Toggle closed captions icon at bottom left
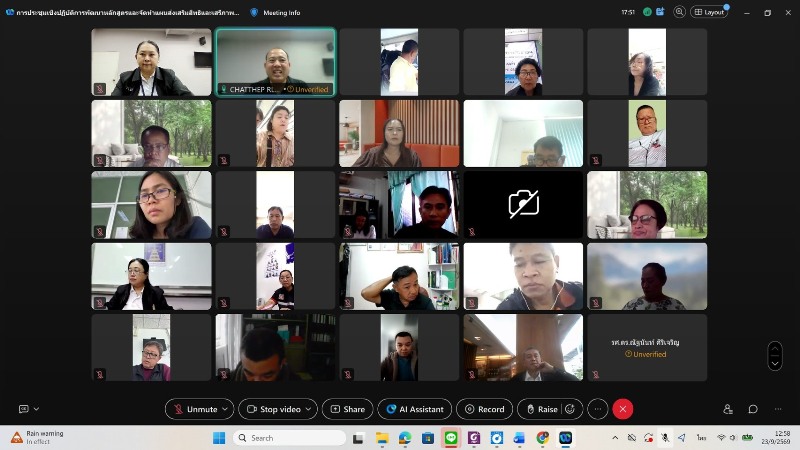The image size is (800, 450). tap(23, 409)
